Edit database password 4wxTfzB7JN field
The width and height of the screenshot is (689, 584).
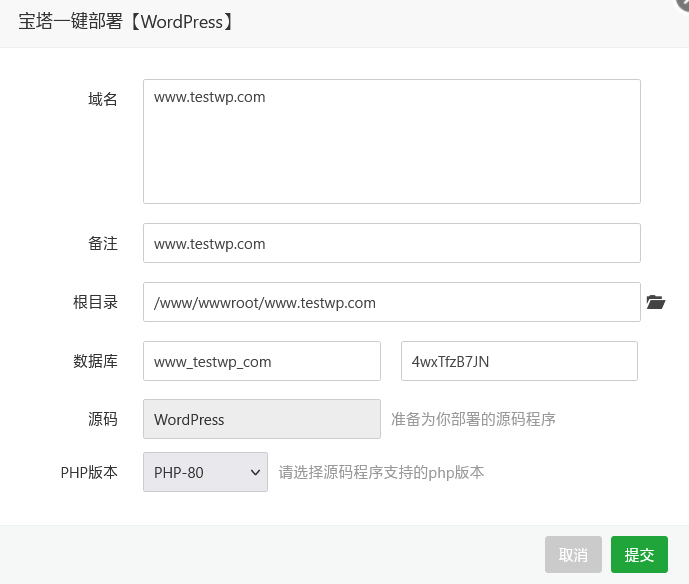point(519,361)
